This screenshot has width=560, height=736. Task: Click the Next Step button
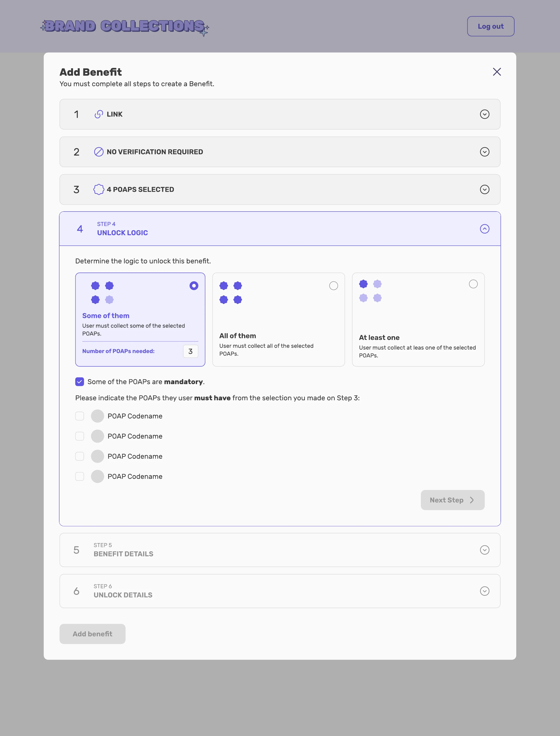452,500
